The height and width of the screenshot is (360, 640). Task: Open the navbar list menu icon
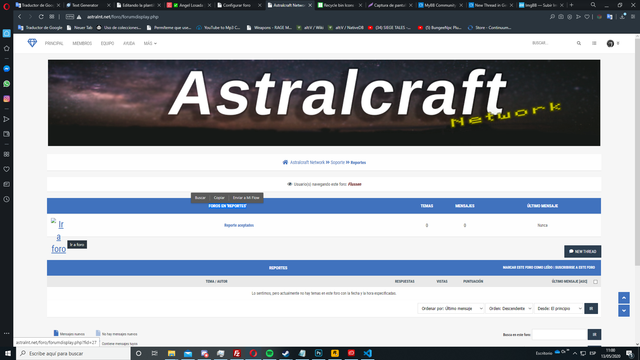tap(594, 43)
